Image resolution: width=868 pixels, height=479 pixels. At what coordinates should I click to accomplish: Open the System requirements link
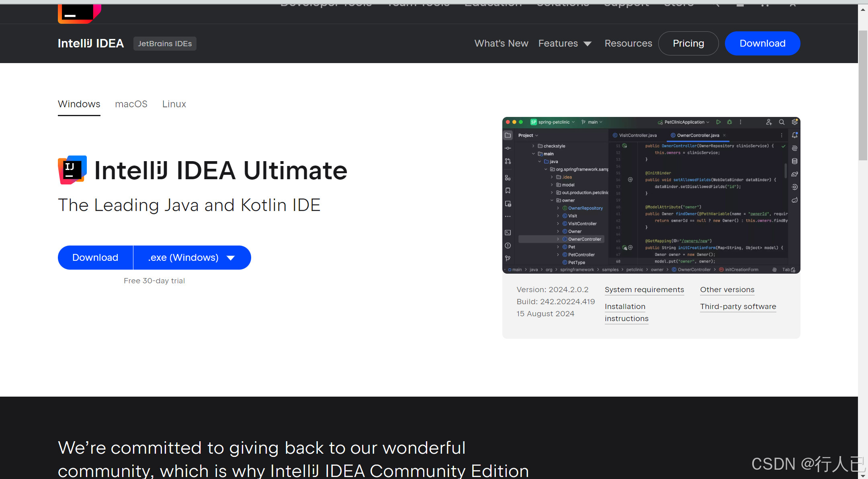tap(644, 290)
